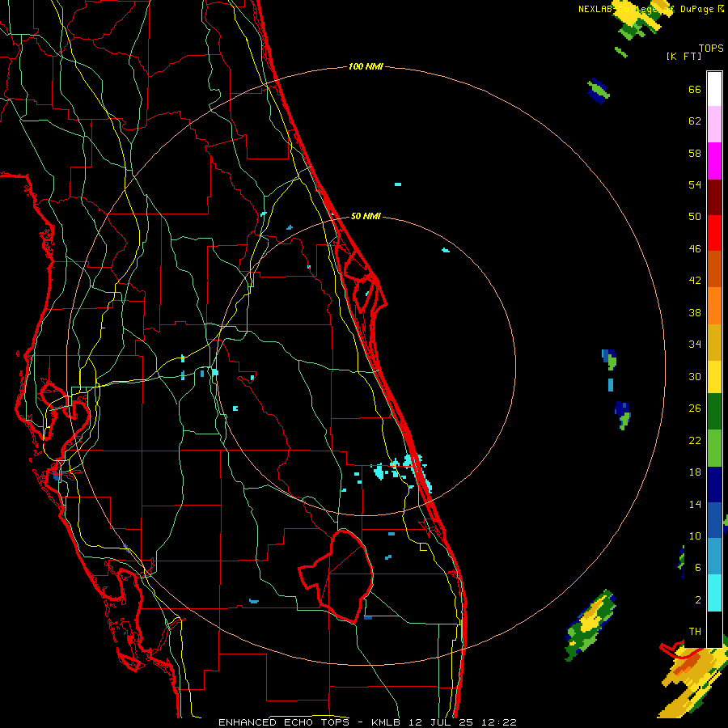The width and height of the screenshot is (728, 728).
Task: Click the "6" legend value
Action: point(698,568)
